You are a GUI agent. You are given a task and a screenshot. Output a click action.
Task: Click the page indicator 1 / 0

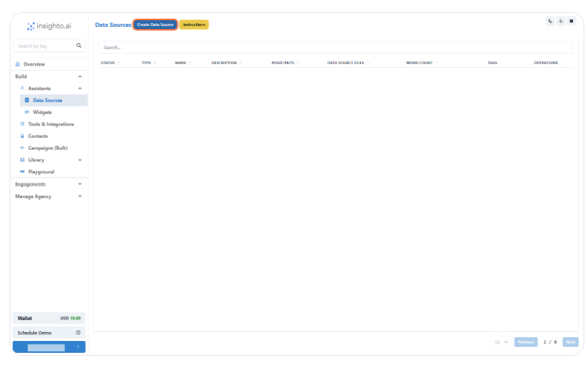click(x=550, y=342)
